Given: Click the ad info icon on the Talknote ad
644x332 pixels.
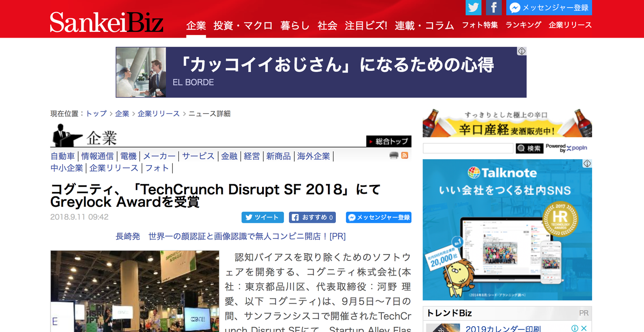Looking at the screenshot, I should click(587, 164).
